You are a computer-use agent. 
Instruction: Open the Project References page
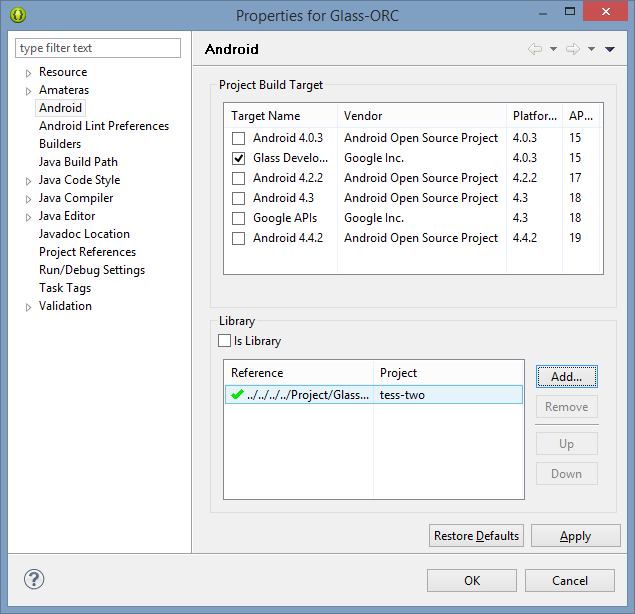(x=87, y=252)
